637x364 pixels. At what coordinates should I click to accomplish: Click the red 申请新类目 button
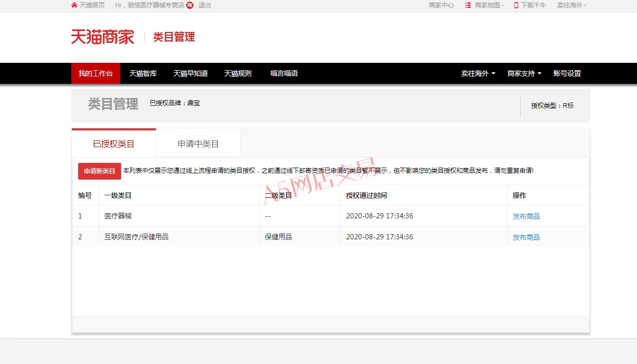click(x=100, y=171)
